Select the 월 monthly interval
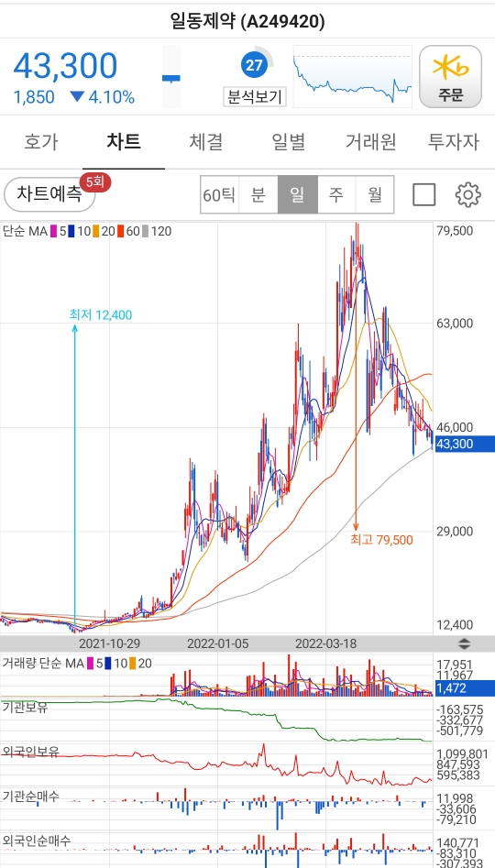This screenshot has height=868, width=495. 375,195
